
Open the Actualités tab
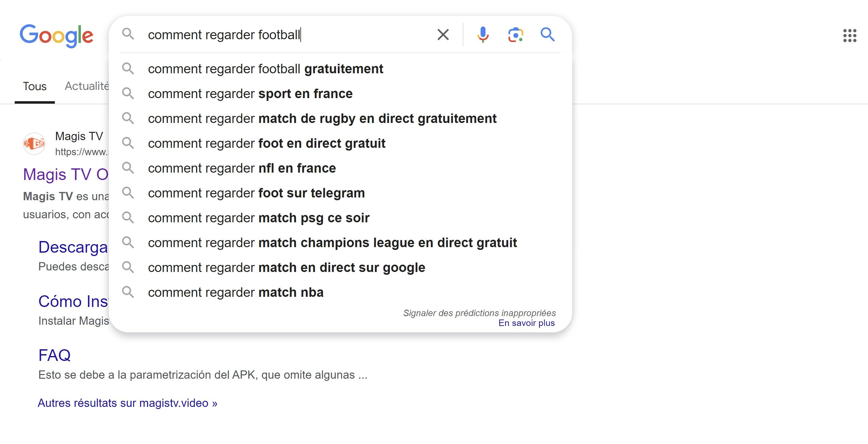click(x=87, y=86)
